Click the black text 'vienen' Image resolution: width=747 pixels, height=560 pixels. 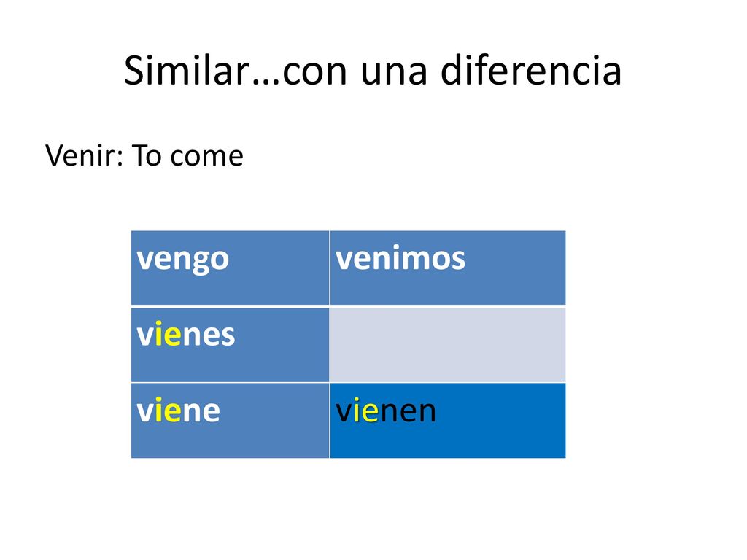[386, 411]
